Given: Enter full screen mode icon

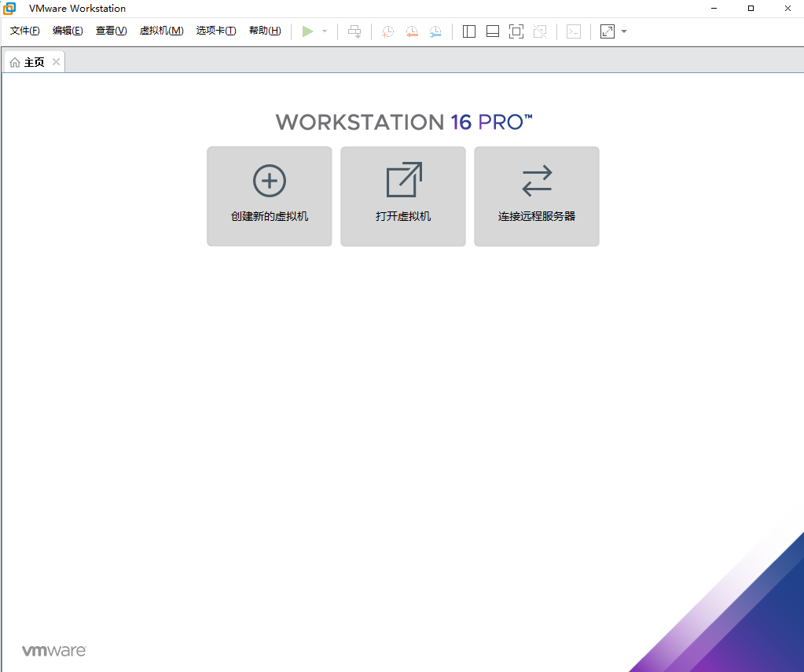Looking at the screenshot, I should click(516, 31).
